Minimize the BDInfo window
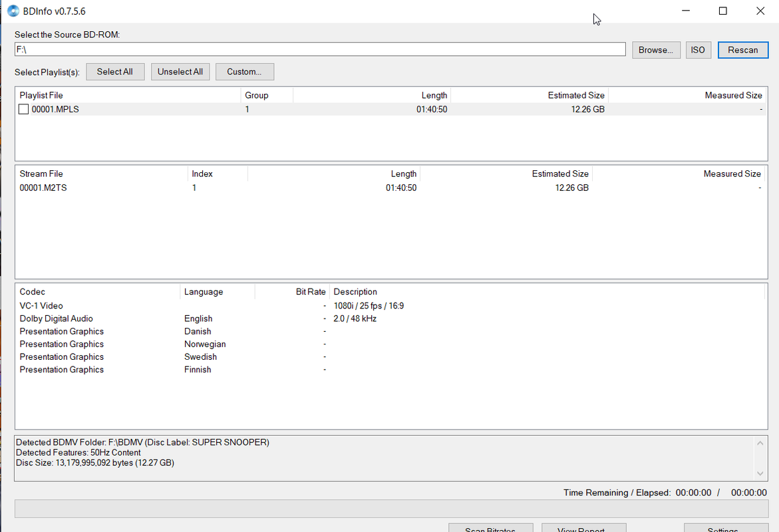This screenshot has width=779, height=532. click(686, 11)
